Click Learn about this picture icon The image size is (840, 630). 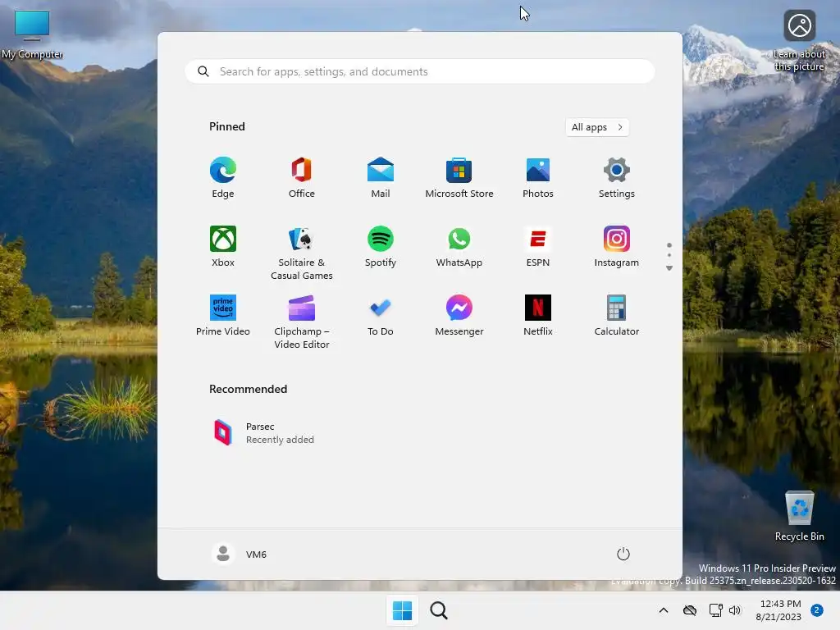click(799, 40)
